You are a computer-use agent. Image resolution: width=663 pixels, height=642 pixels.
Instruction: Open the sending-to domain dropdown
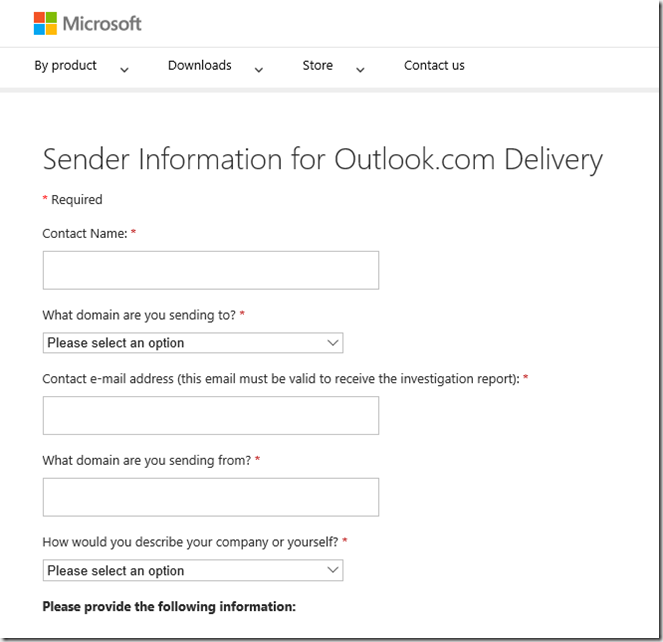click(193, 343)
